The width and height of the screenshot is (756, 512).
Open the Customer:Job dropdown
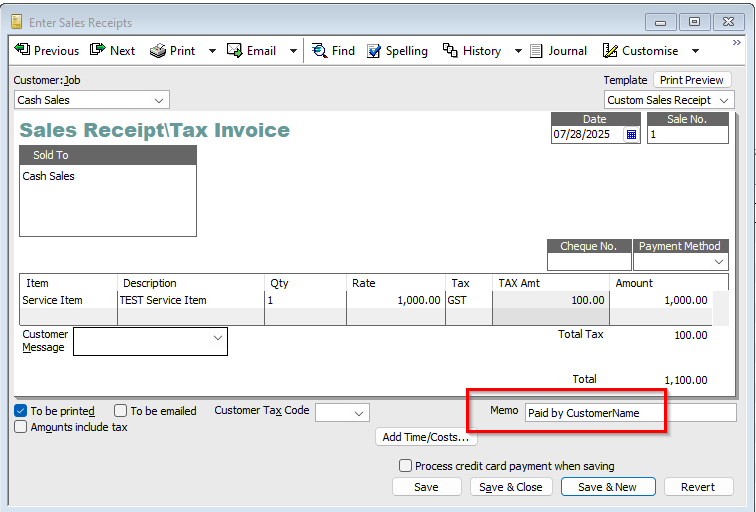tap(159, 100)
